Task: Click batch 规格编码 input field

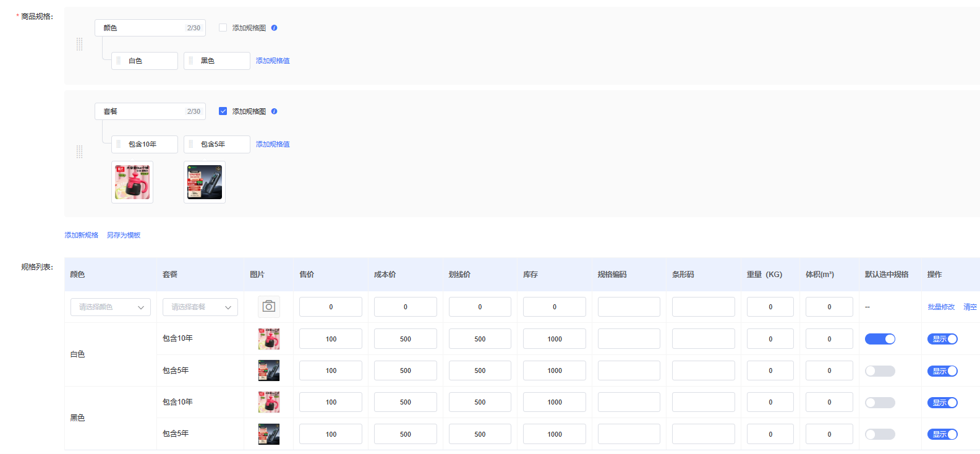Action: pyautogui.click(x=629, y=307)
